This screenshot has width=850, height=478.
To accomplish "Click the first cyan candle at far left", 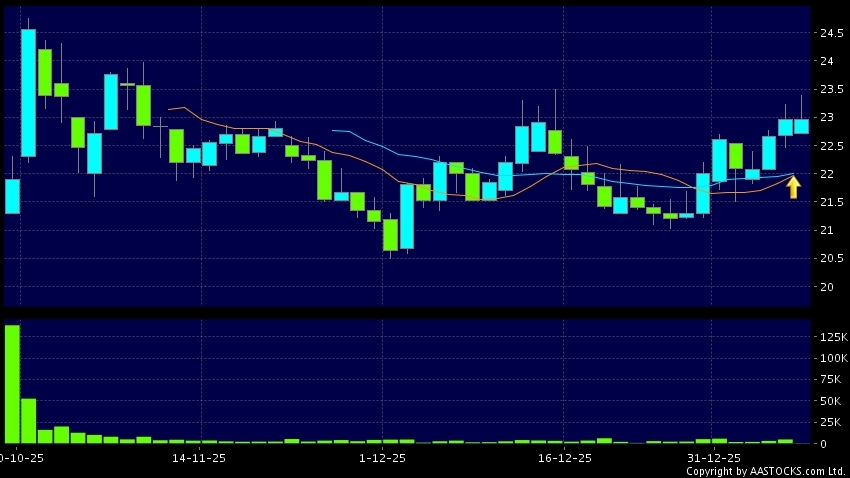I will [x=12, y=196].
